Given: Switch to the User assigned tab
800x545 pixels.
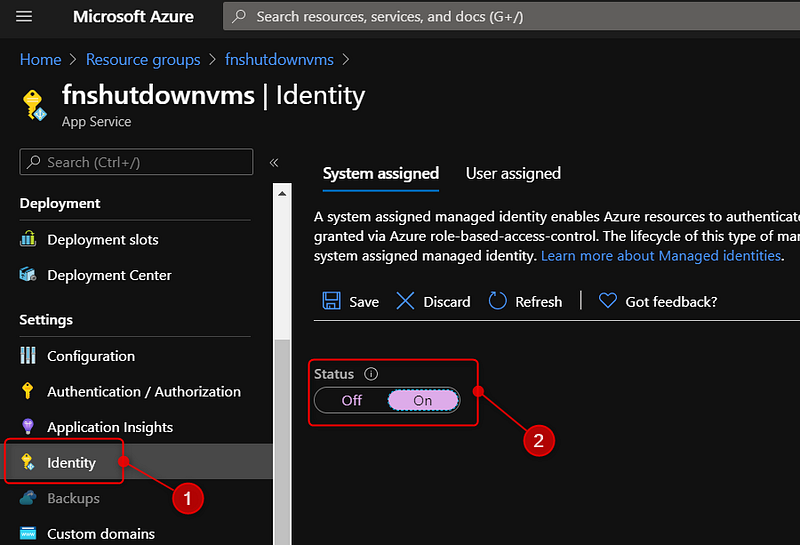Looking at the screenshot, I should [x=513, y=173].
